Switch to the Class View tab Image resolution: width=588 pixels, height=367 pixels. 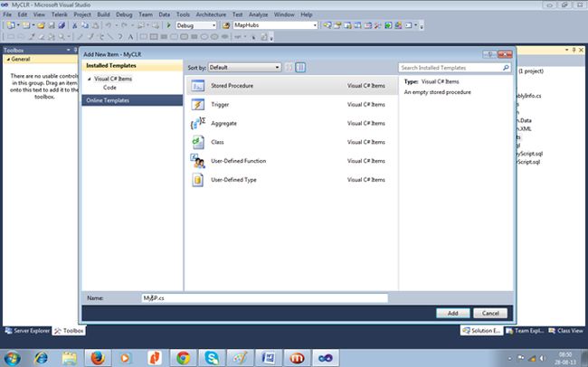[566, 331]
